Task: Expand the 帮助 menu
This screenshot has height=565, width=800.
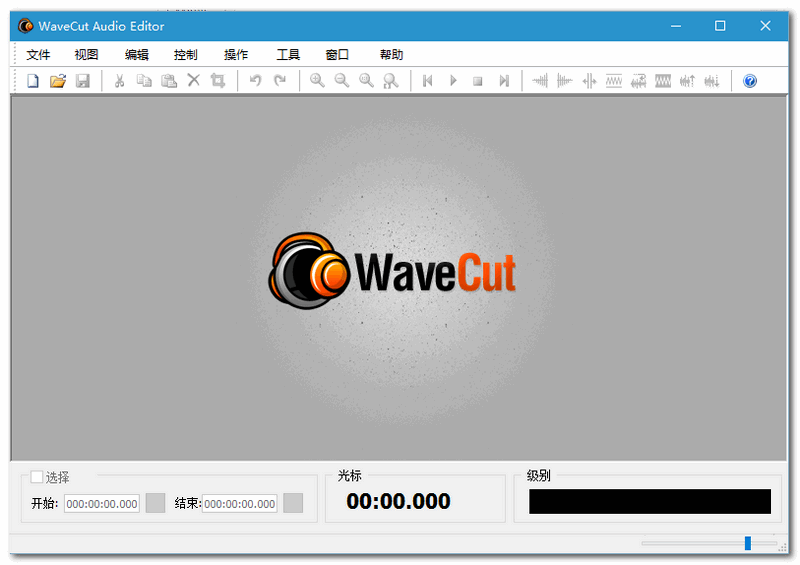Action: pyautogui.click(x=391, y=55)
